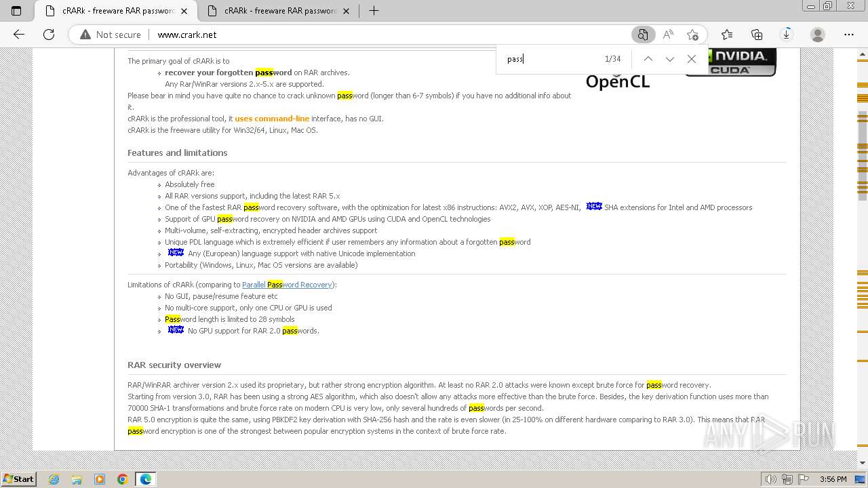The width and height of the screenshot is (868, 488).
Task: Open the Parallel Password Recovery link
Action: [287, 285]
